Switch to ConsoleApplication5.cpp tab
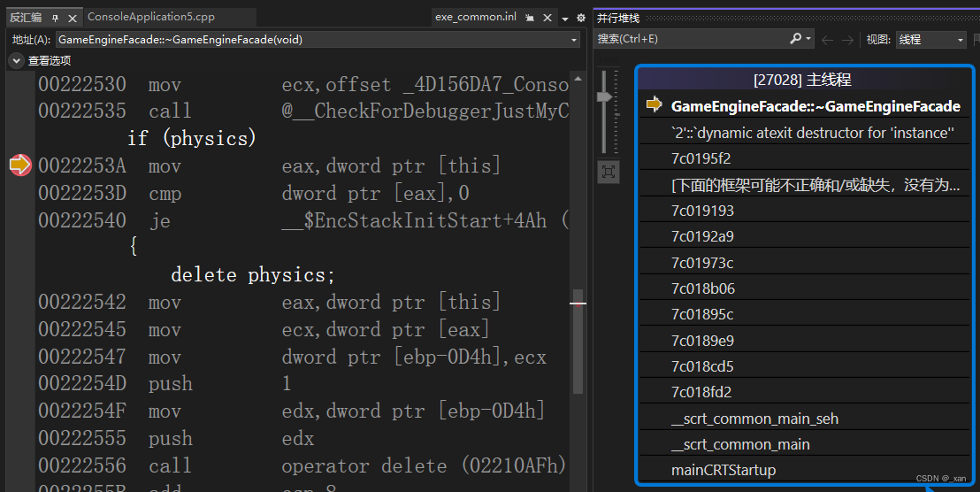The width and height of the screenshot is (980, 492). pos(150,17)
